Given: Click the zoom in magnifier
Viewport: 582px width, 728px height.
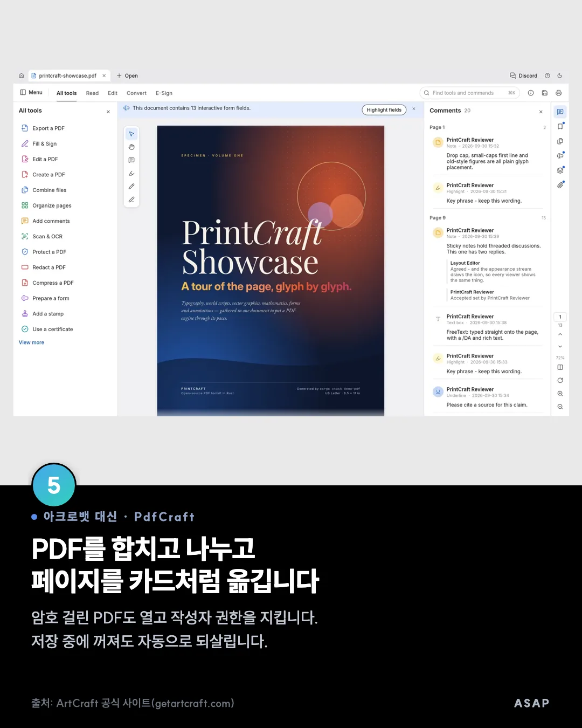Looking at the screenshot, I should [x=560, y=394].
